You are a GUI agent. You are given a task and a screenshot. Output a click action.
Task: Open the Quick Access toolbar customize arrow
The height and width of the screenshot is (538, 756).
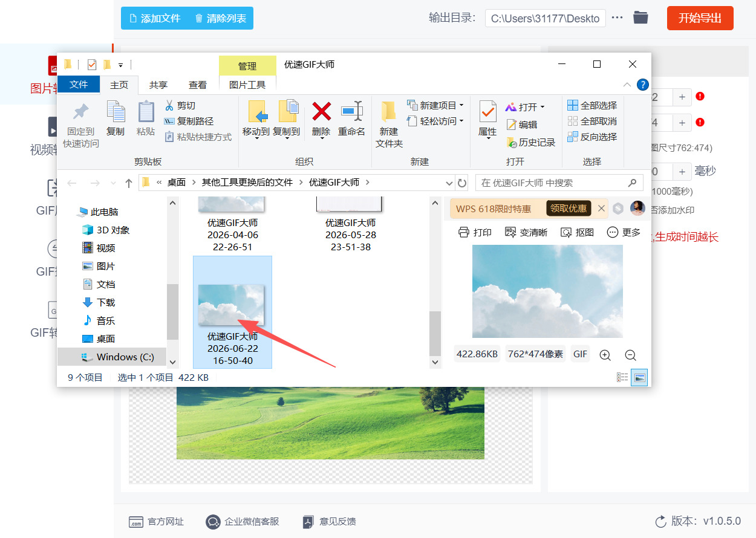click(120, 65)
